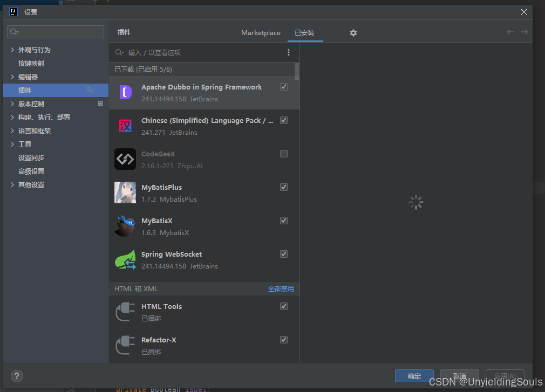This screenshot has height=392, width=545.
Task: Select the MyBatisPlus plugin name
Action: click(x=162, y=188)
